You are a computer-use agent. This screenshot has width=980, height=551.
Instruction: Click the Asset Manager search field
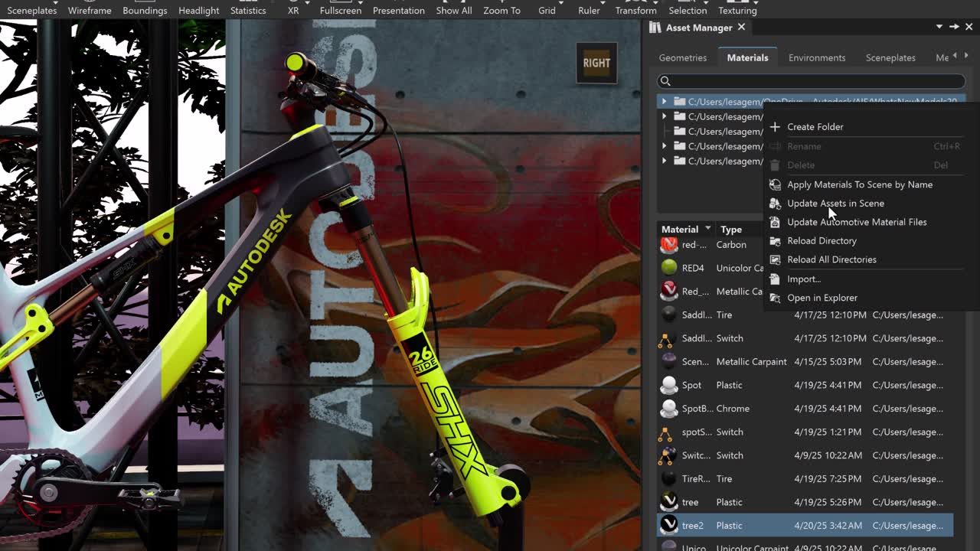(x=811, y=81)
